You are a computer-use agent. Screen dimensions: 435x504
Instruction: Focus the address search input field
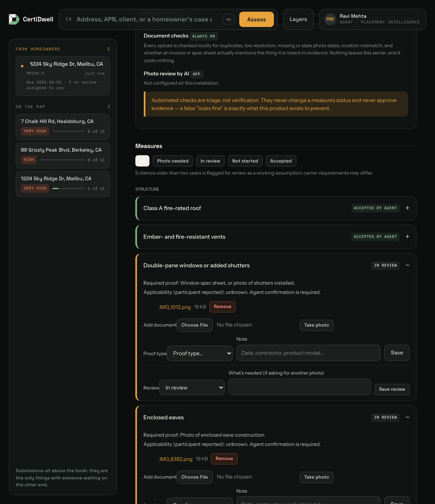point(144,20)
